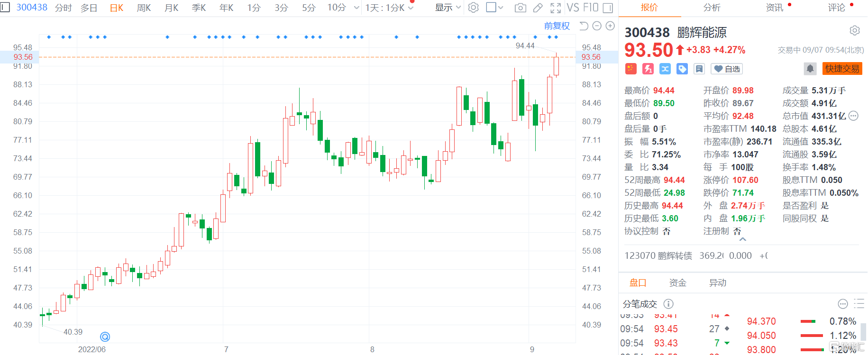Image resolution: width=868 pixels, height=355 pixels.
Task: Select the pencil drawing tool
Action: 538,8
